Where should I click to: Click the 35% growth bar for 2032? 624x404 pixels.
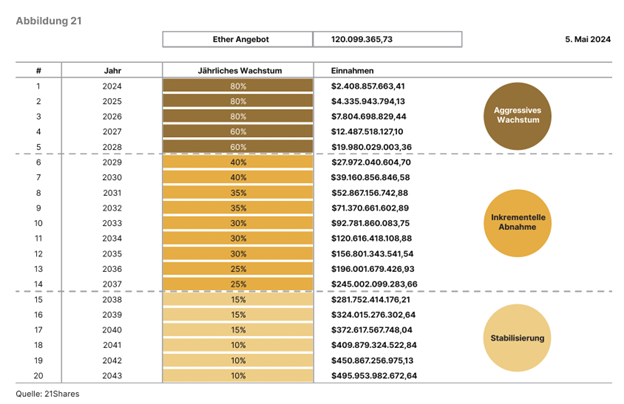point(238,208)
